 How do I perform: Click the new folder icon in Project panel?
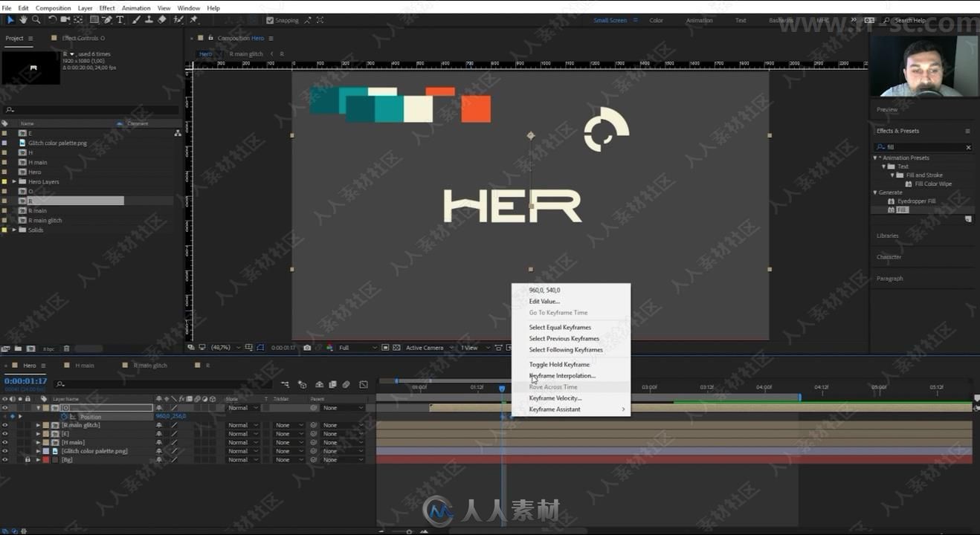pos(18,348)
